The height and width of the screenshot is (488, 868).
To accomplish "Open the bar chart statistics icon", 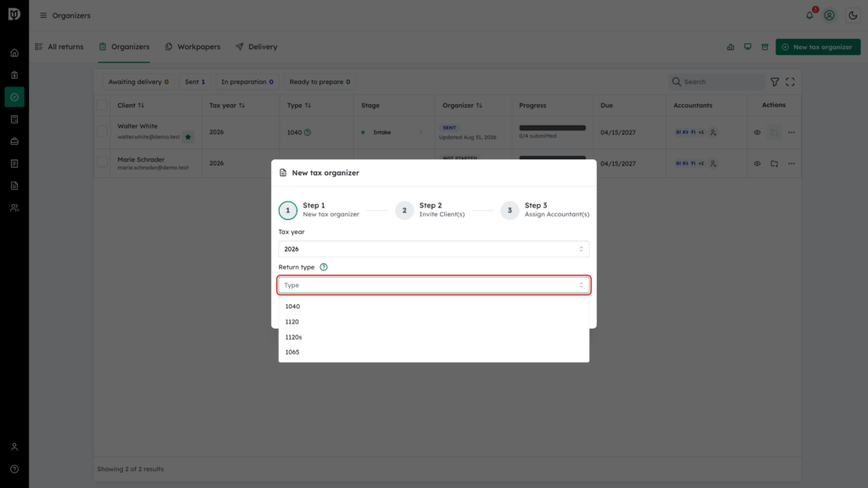I will click(731, 47).
